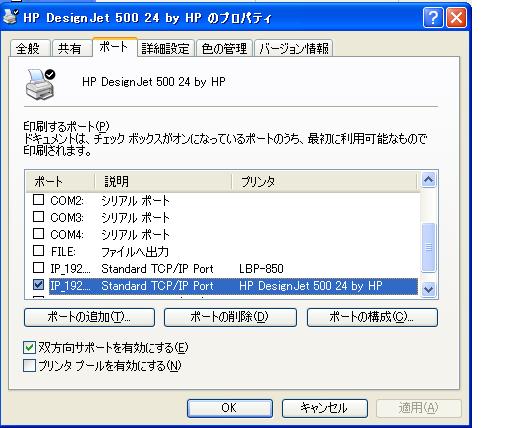The image size is (512, 428).
Task: Enable the FILE: port checkbox
Action: [38, 251]
